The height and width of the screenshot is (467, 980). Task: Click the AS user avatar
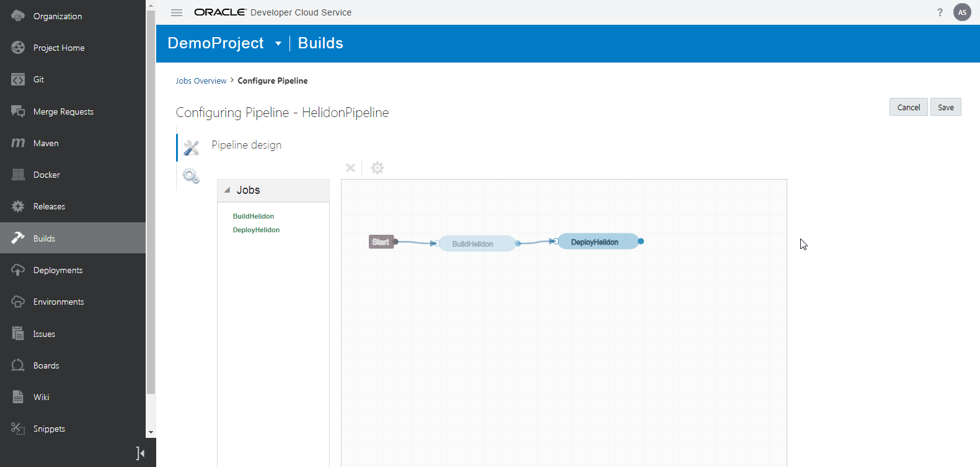pos(962,12)
